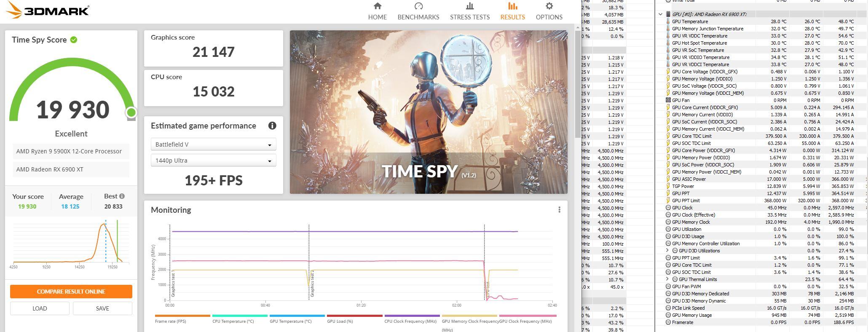Expand GPU Thermal Limits in HWiNFO

(667, 279)
